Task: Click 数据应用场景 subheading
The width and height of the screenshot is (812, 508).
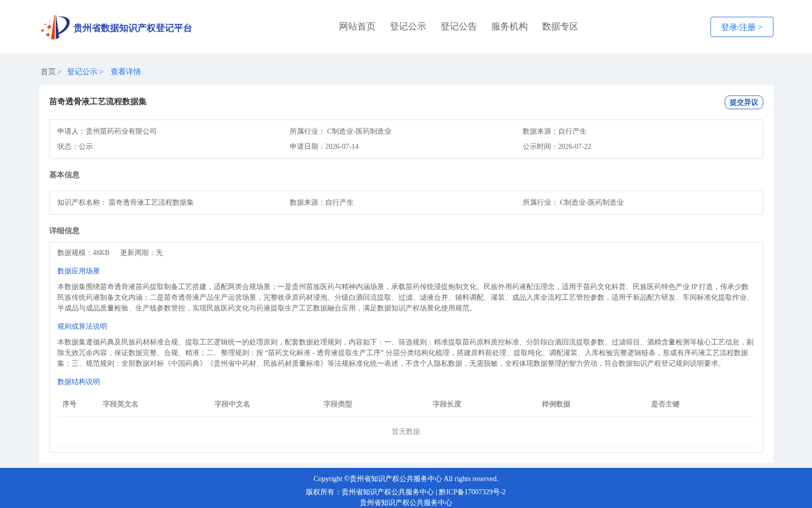Action: click(x=79, y=271)
